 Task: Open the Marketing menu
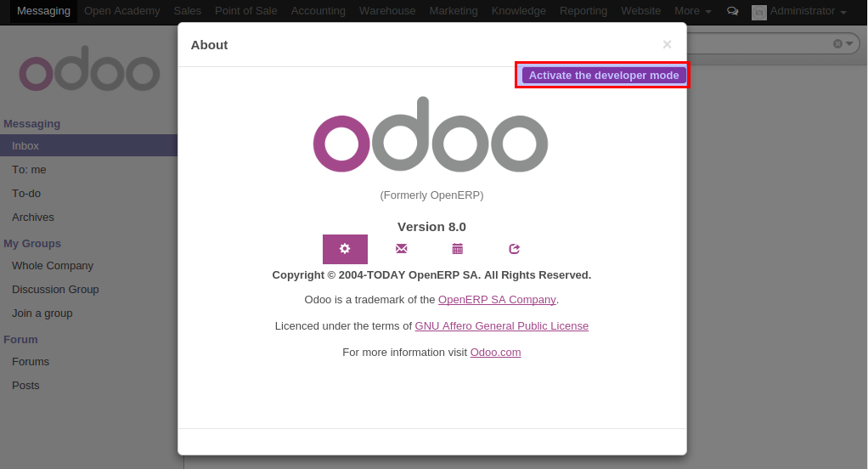click(454, 11)
